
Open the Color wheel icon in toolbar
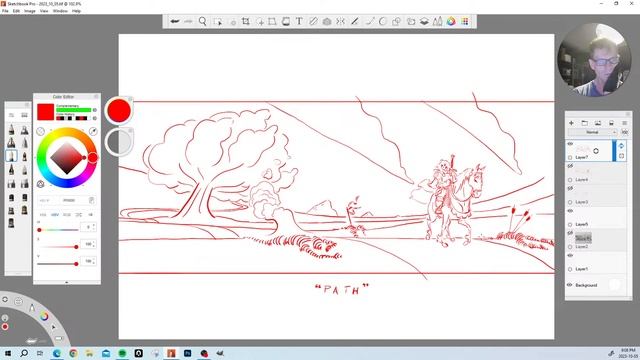[x=451, y=22]
